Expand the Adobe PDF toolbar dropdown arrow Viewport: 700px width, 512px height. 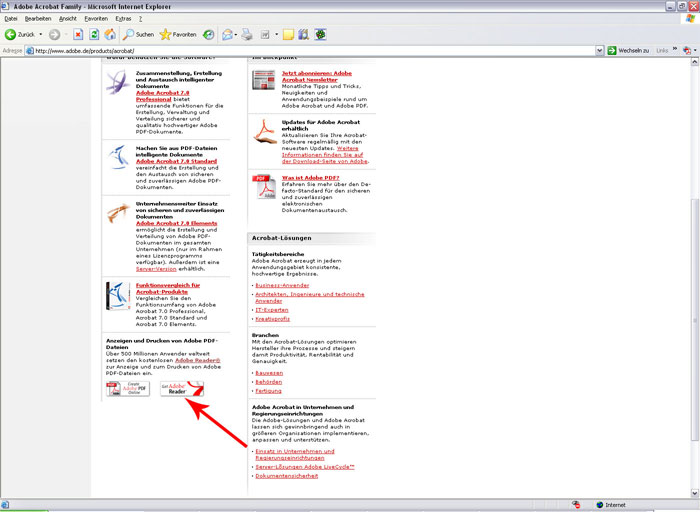695,51
